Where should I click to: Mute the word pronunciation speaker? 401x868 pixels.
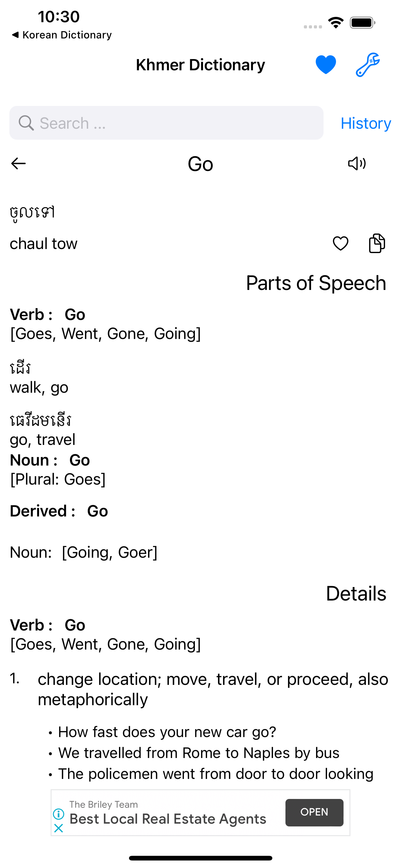[356, 164]
